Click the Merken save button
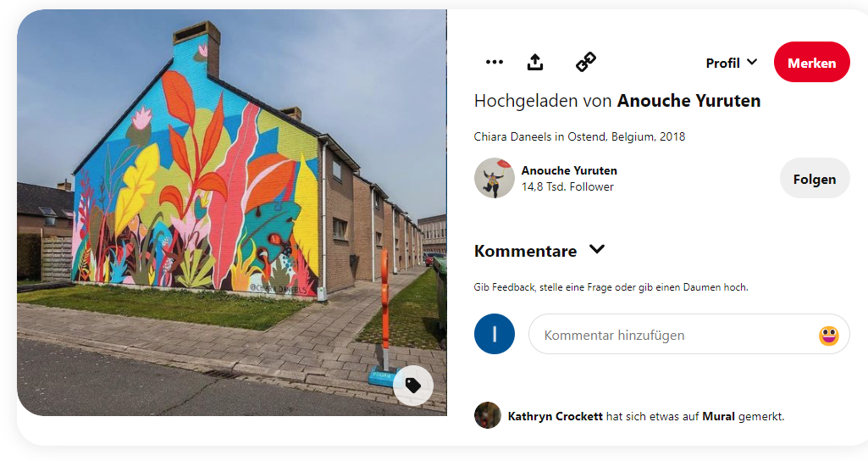Image resolution: width=868 pixels, height=461 pixels. 811,62
